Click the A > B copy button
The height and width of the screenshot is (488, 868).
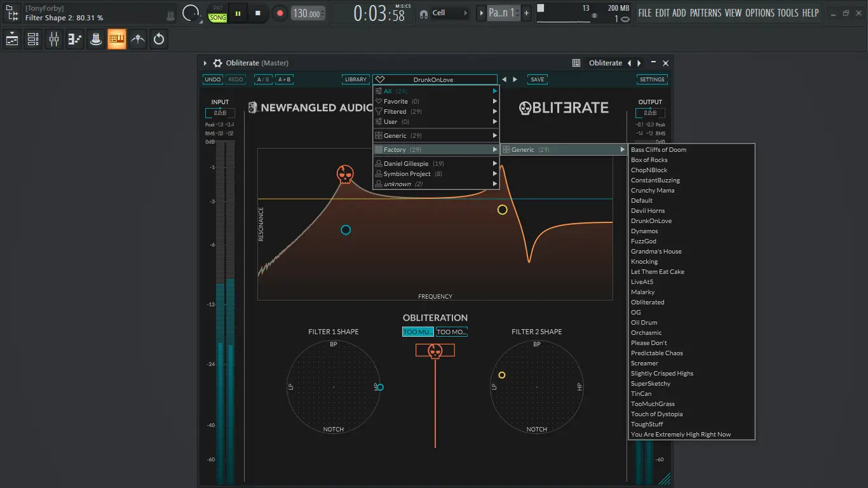[284, 79]
